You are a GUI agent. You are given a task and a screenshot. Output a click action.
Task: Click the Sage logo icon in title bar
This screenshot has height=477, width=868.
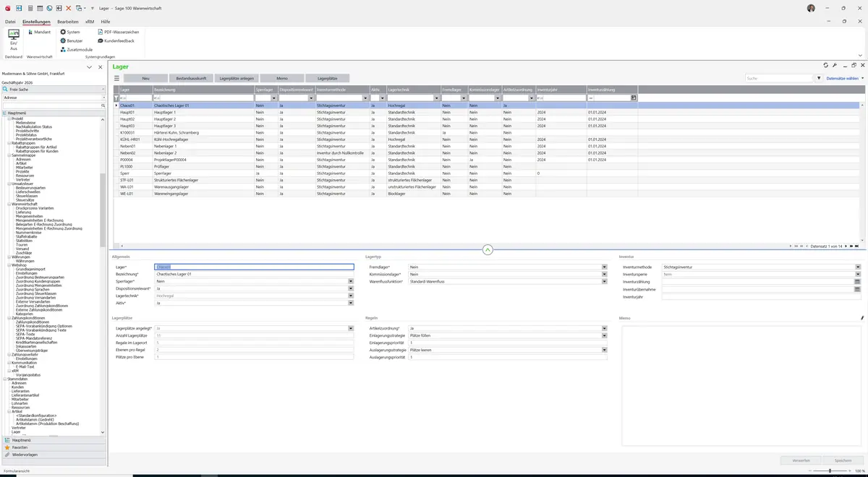tap(7, 8)
